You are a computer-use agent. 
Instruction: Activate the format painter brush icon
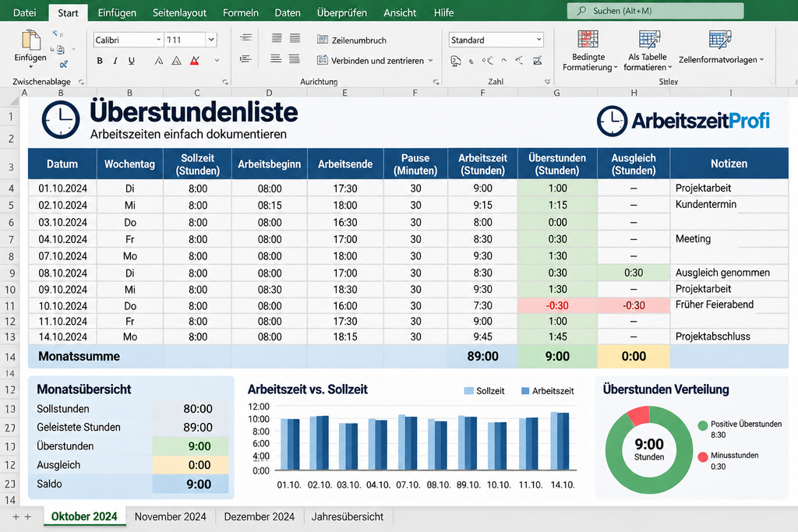coord(63,64)
